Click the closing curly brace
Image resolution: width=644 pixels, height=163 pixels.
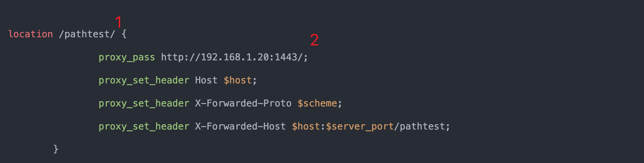click(56, 149)
